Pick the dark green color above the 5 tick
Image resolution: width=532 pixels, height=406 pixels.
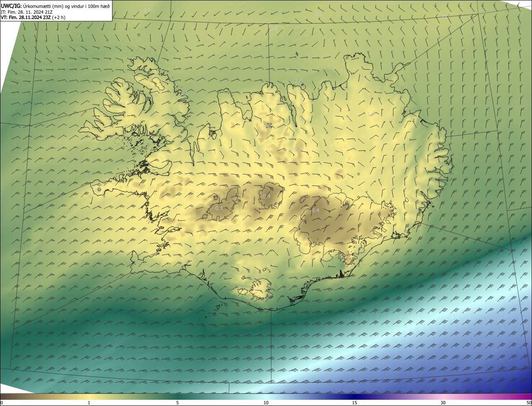click(177, 396)
